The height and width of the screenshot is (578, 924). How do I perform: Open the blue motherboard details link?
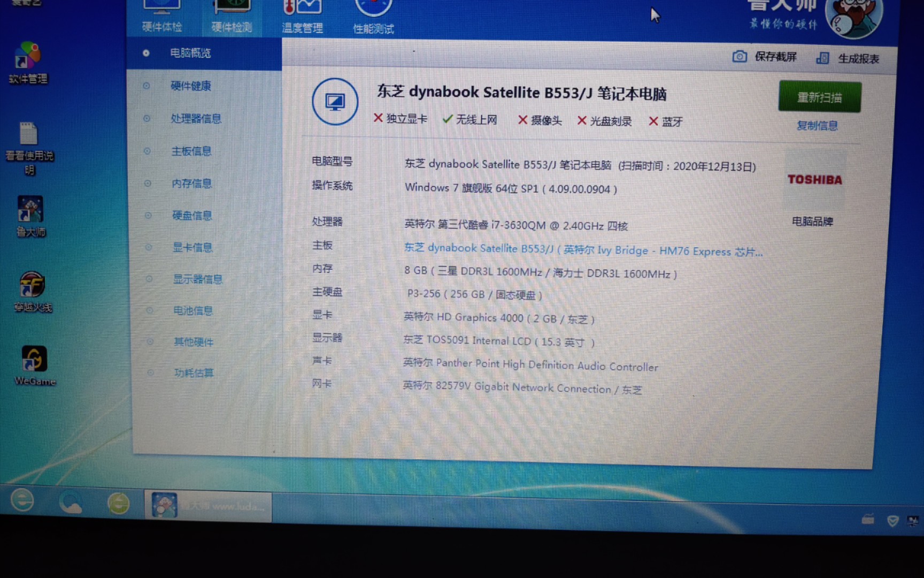583,249
